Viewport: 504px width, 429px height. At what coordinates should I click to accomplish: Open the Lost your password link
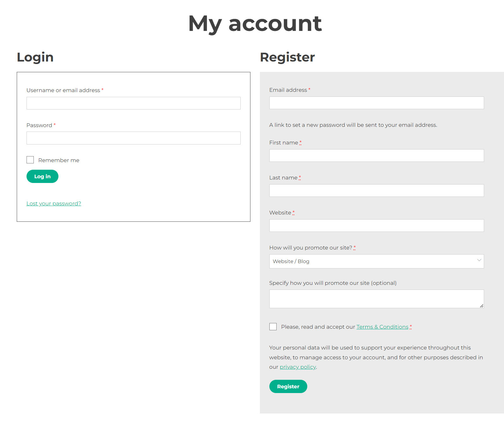[54, 203]
